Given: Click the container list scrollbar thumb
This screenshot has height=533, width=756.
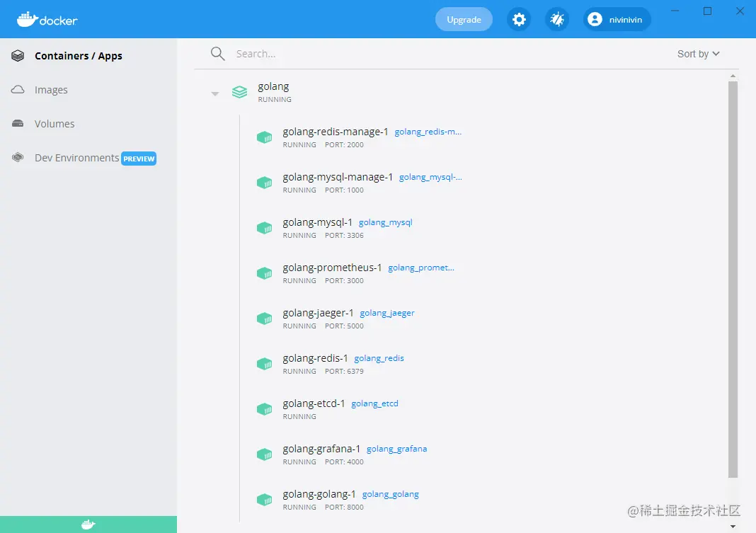Looking at the screenshot, I should coord(733,280).
